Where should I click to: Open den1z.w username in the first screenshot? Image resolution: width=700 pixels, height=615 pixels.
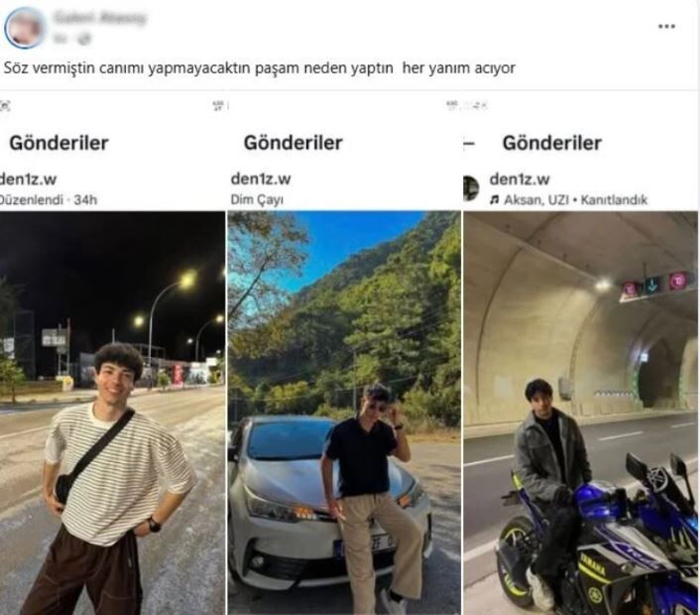(28, 180)
